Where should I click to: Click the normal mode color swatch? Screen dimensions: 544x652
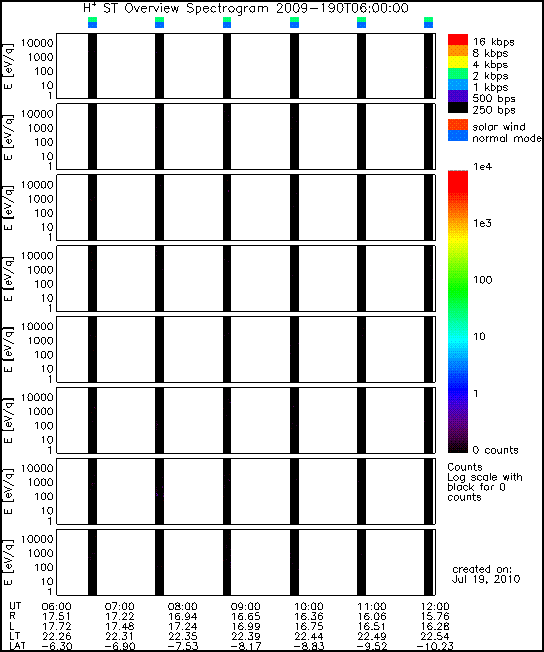coord(458,136)
